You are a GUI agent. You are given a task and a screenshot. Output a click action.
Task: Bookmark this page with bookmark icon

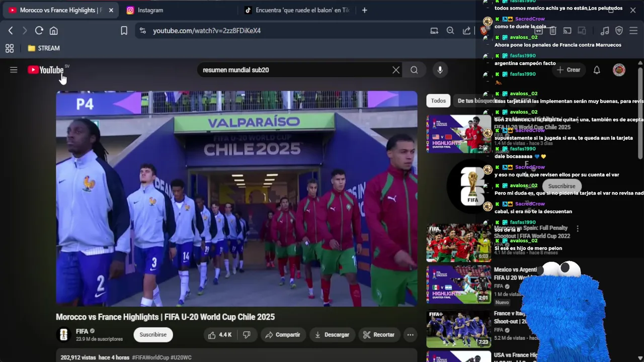(124, 31)
